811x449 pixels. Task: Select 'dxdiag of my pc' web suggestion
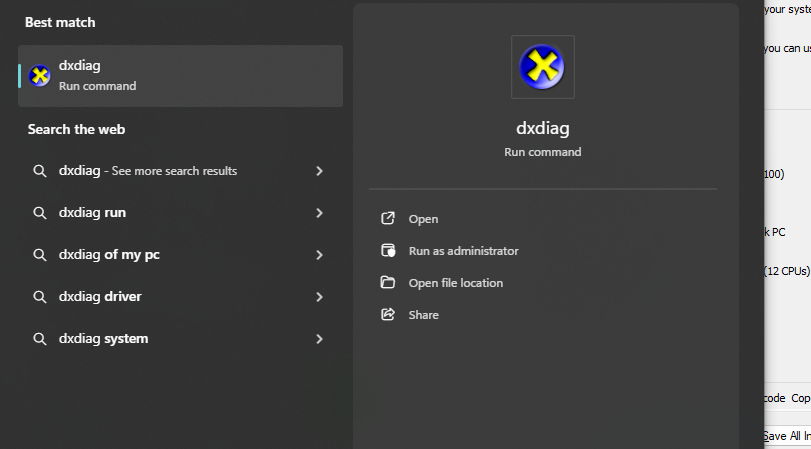tap(109, 255)
